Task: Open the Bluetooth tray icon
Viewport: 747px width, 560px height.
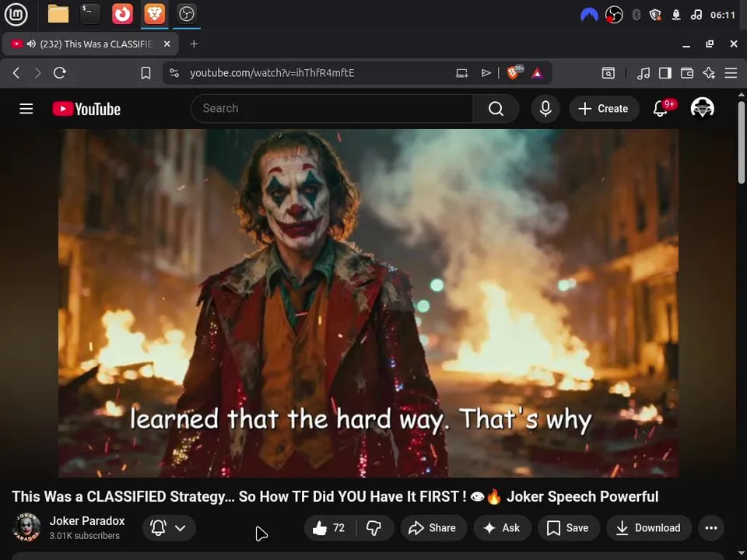Action: point(636,16)
